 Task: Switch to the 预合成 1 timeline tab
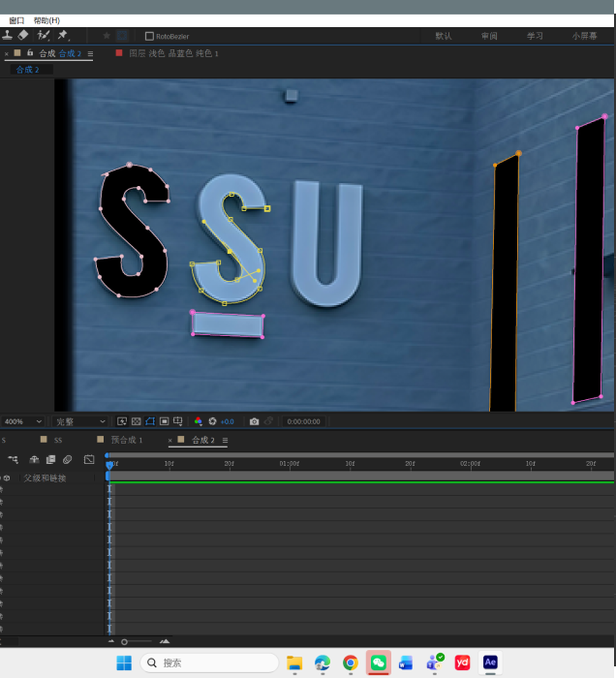click(126, 440)
